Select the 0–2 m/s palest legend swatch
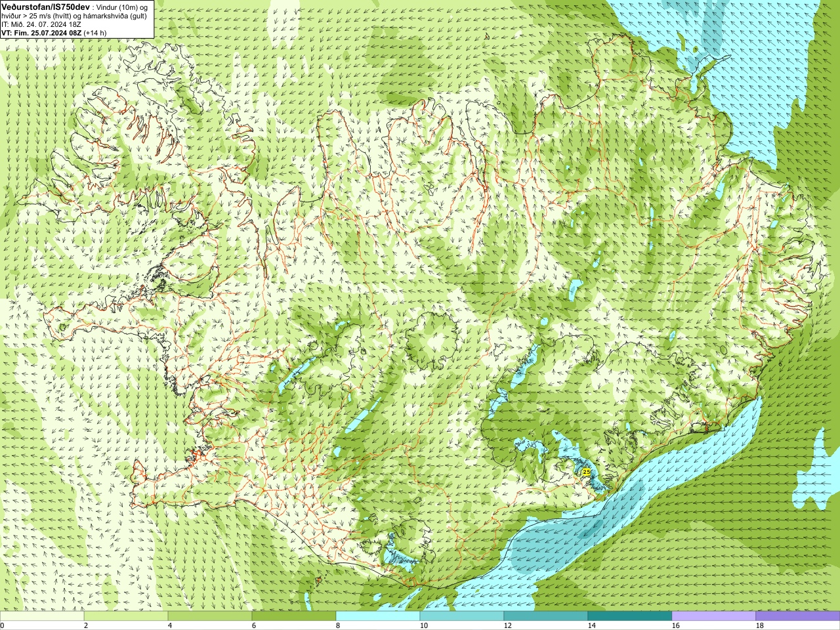 coord(42,616)
